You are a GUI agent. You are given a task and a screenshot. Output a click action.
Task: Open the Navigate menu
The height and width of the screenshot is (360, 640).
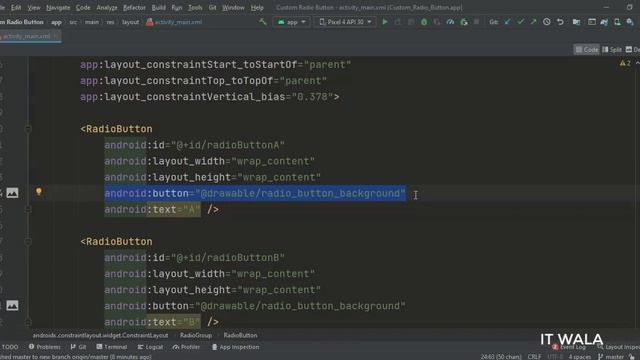[x=58, y=7]
